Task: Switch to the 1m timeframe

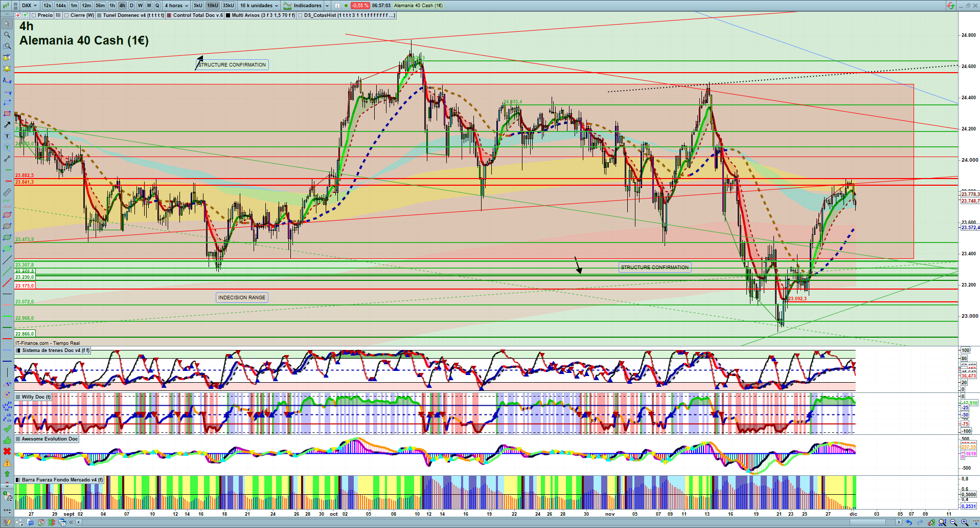Action: tap(74, 6)
